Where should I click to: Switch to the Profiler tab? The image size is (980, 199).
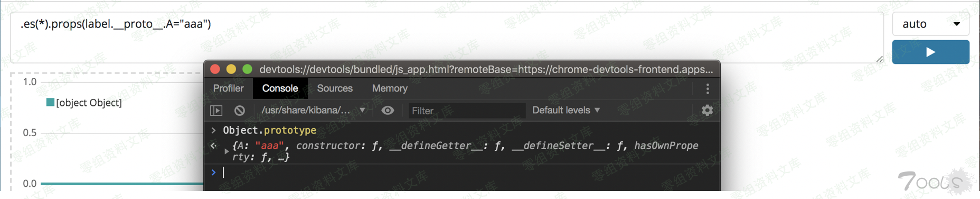(228, 88)
